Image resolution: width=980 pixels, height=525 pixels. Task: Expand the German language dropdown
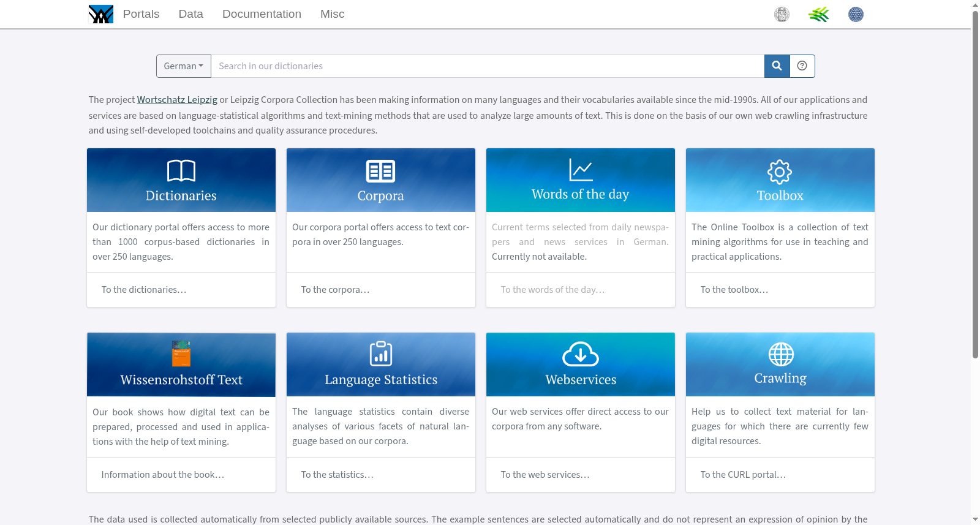(184, 66)
